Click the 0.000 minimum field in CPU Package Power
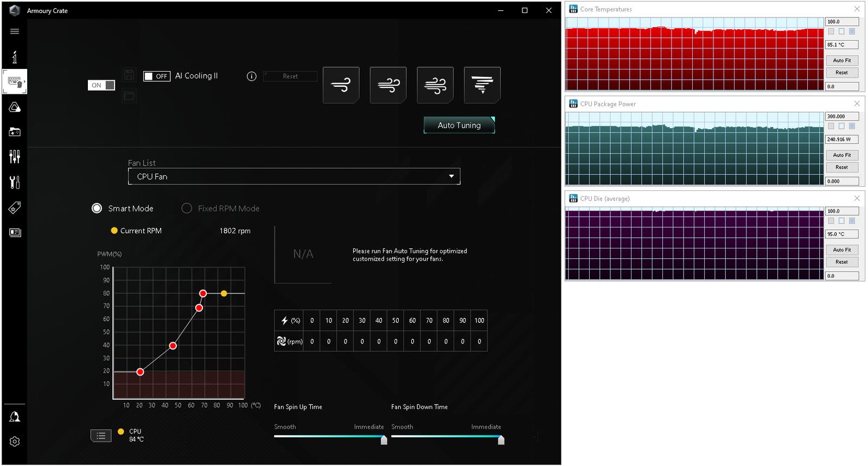 point(842,181)
